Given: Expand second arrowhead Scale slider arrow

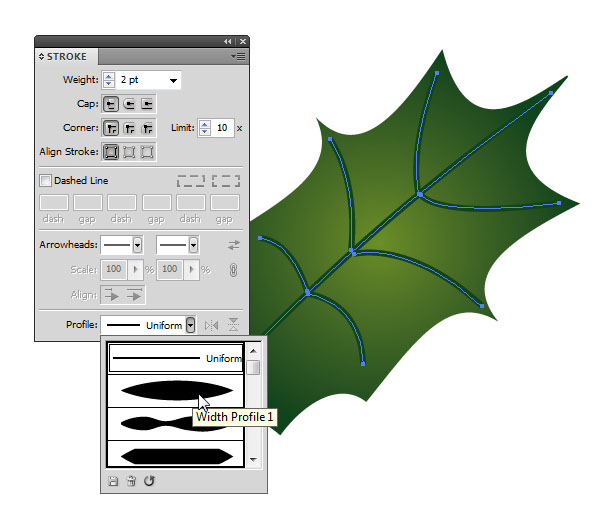Looking at the screenshot, I should pyautogui.click(x=191, y=270).
